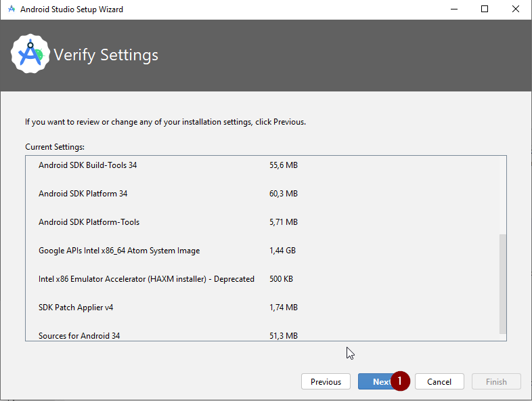Click the title bar Android Studio icon
532x401 pixels.
(12, 9)
